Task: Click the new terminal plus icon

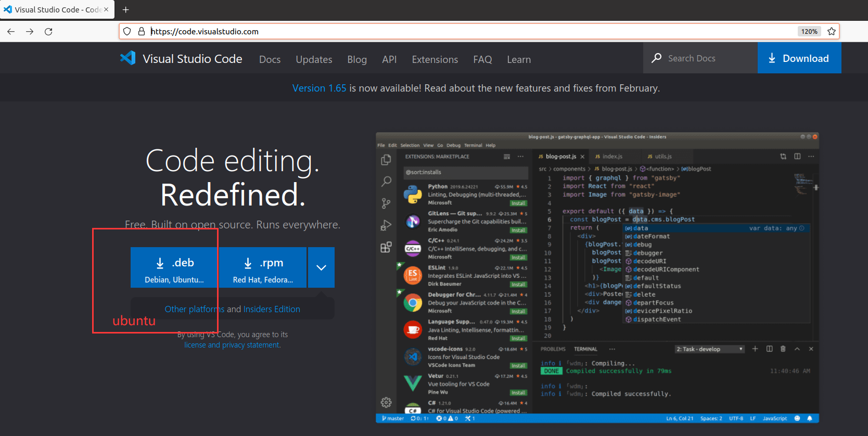Action: (x=755, y=349)
